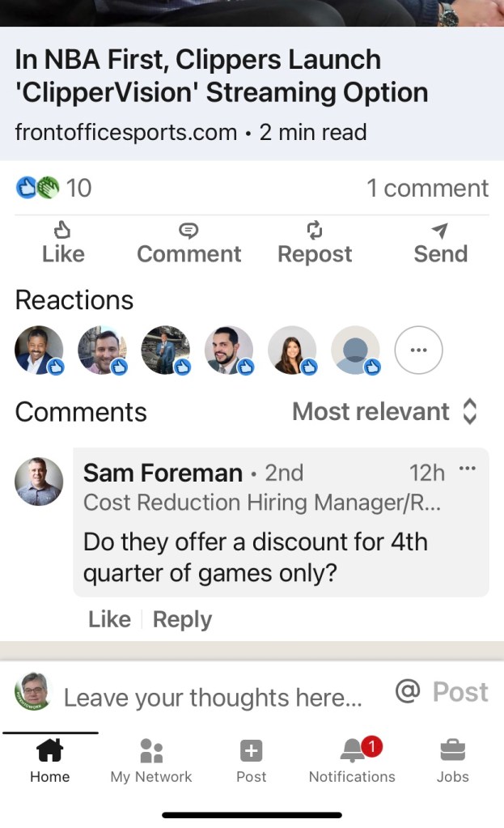Tap the Leave your thoughts here field

[213, 697]
